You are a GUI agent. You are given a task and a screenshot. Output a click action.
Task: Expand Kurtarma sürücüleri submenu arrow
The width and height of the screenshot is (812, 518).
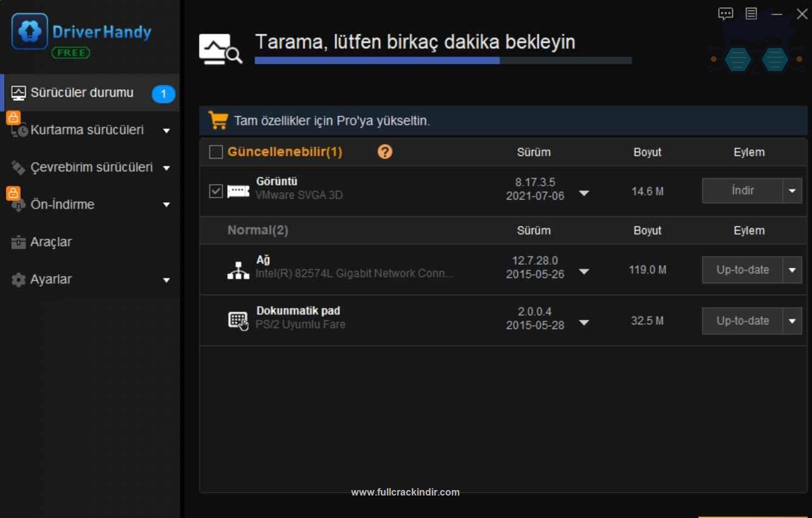(x=166, y=131)
